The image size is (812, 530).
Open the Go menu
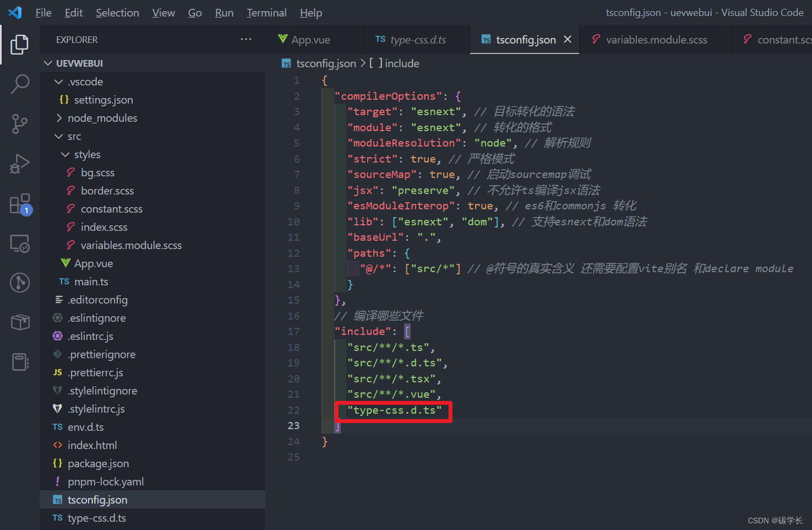pyautogui.click(x=195, y=13)
